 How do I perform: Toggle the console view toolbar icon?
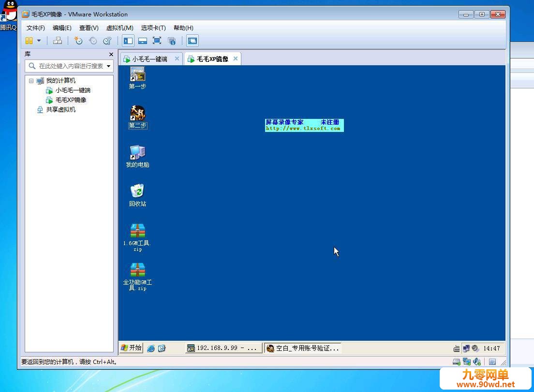(193, 41)
